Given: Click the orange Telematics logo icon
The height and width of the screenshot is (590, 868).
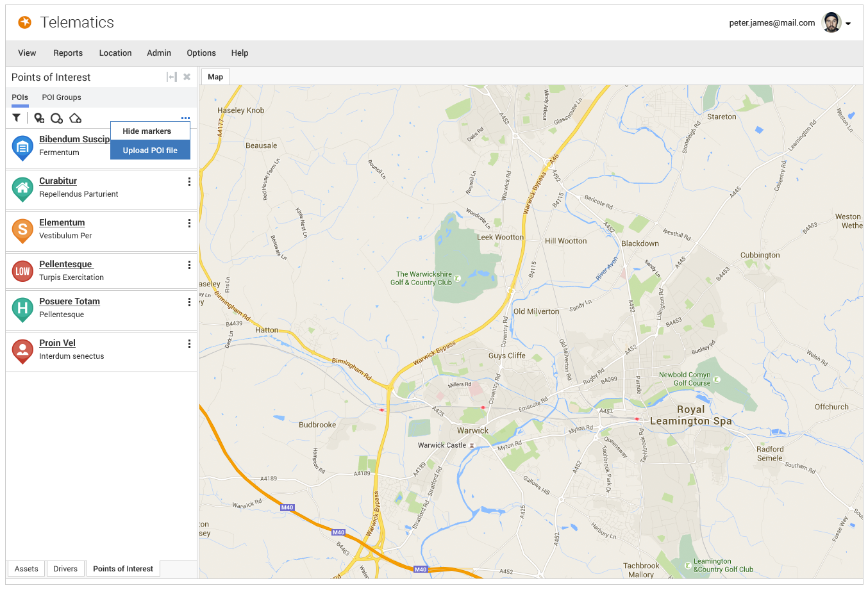Looking at the screenshot, I should click(x=24, y=22).
